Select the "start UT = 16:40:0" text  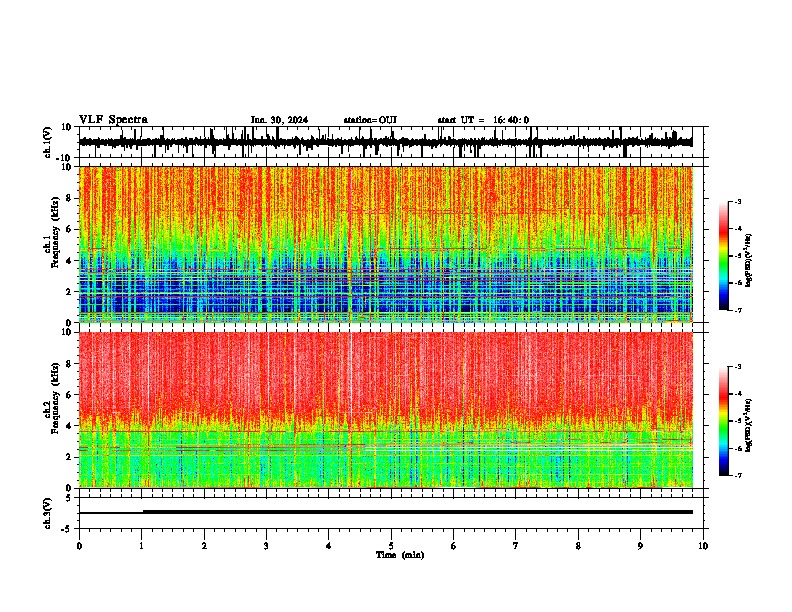[483, 120]
